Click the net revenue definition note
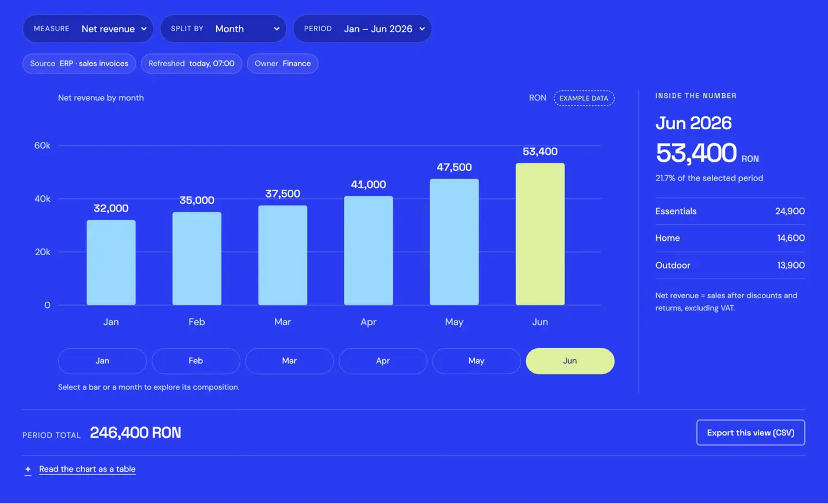Screen dimensions: 828x504 point(726,302)
